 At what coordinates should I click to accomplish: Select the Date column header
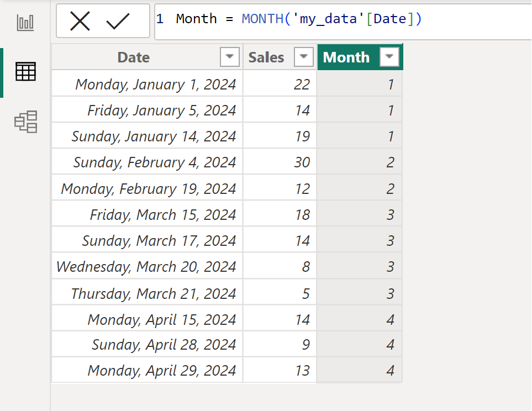pyautogui.click(x=133, y=57)
